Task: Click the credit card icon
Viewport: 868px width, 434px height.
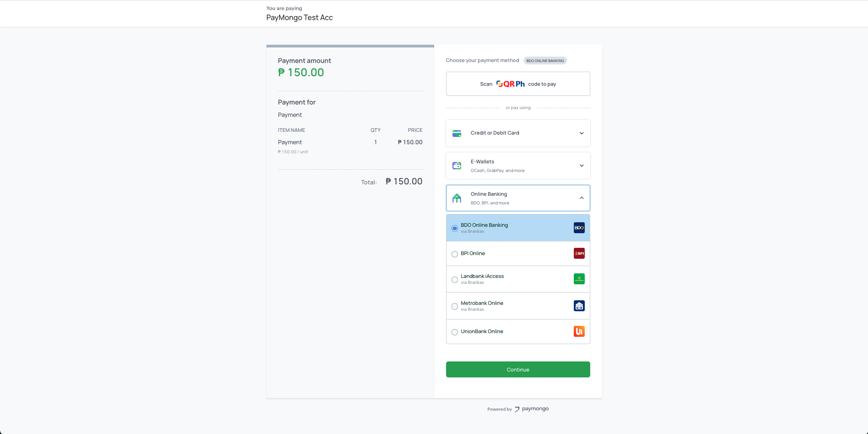Action: pos(457,133)
